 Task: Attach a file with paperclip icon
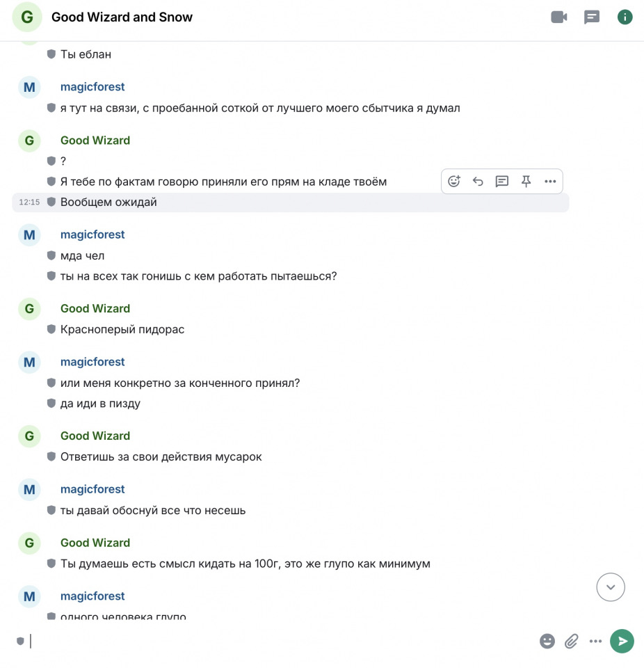pos(572,641)
